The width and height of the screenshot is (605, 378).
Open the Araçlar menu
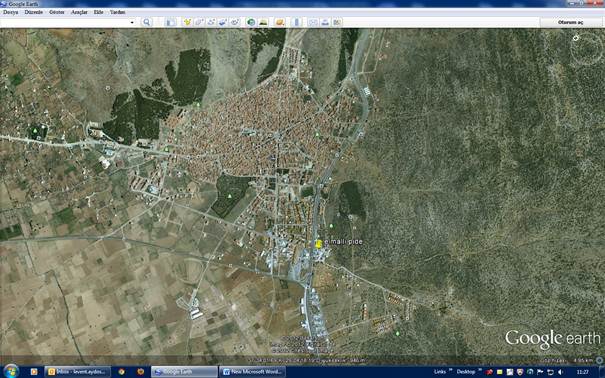click(x=79, y=12)
